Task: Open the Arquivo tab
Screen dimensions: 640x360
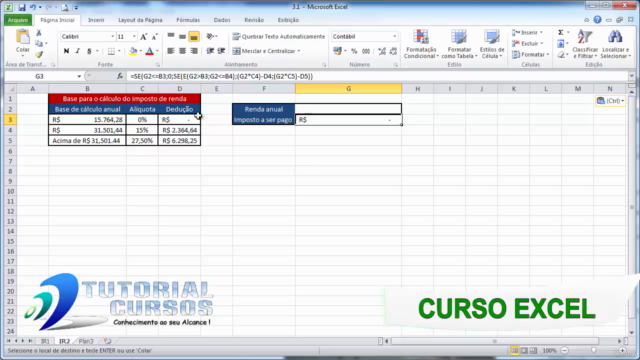Action: pyautogui.click(x=18, y=20)
